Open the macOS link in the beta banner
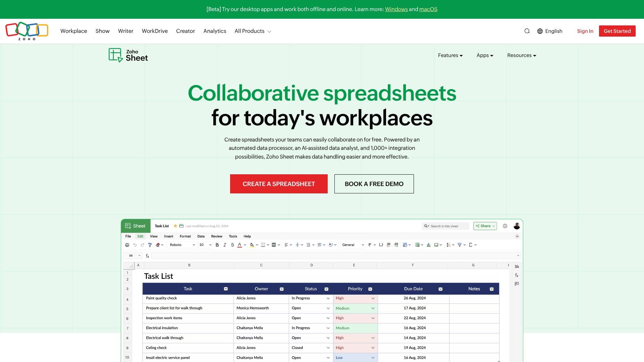This screenshot has width=644, height=362. pos(428,9)
